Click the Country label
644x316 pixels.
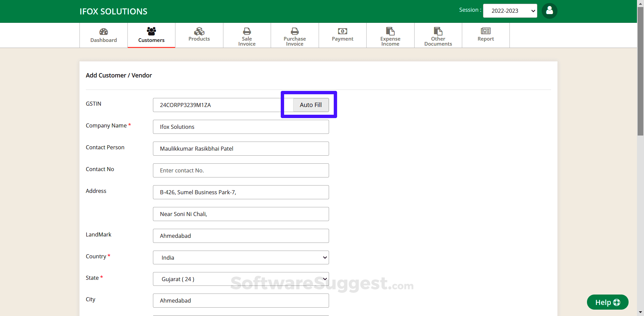[96, 256]
